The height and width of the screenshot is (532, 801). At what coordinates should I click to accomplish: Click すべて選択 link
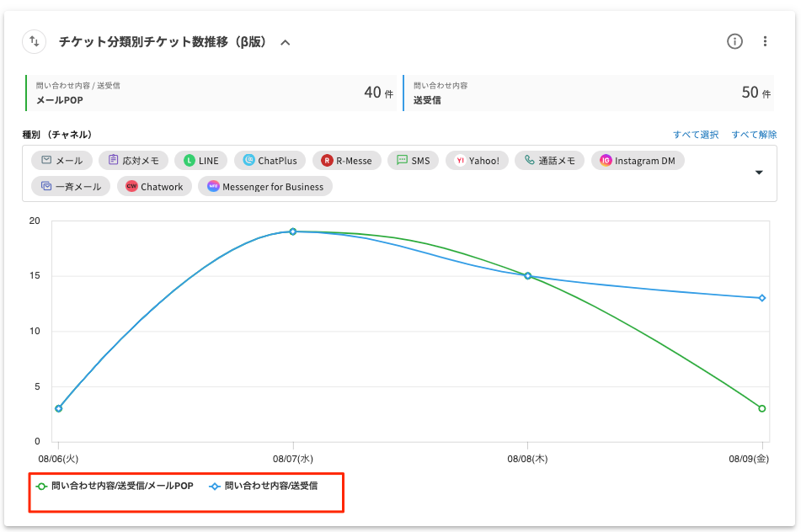click(695, 135)
